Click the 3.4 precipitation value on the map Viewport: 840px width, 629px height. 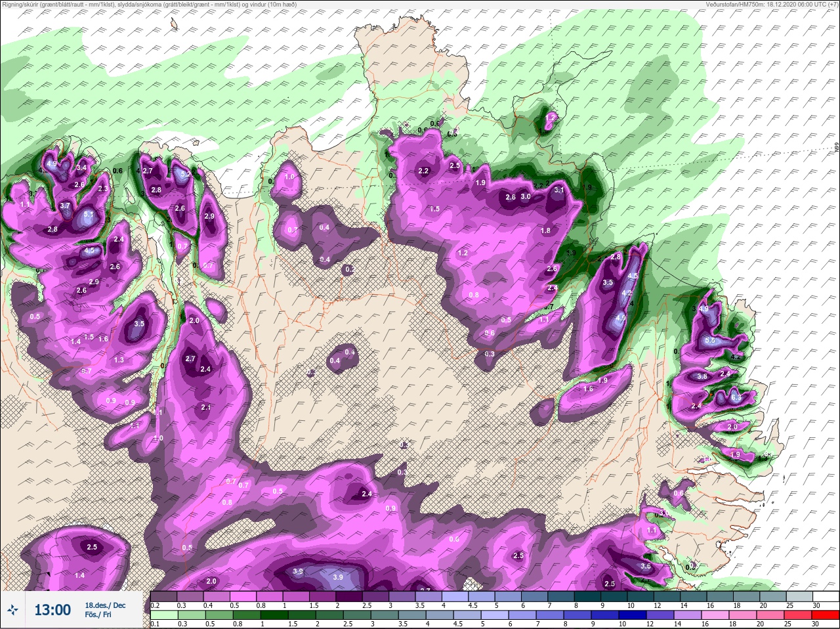pos(81,168)
